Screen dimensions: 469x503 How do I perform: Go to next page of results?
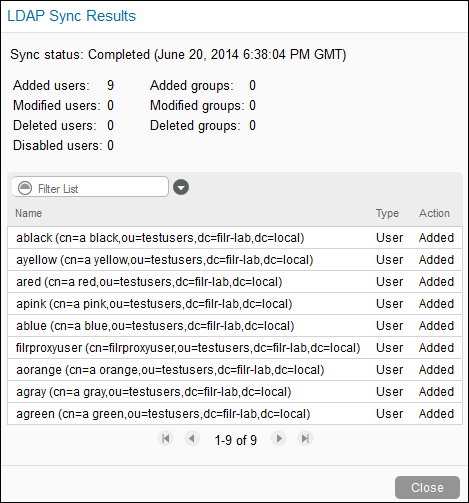click(279, 439)
